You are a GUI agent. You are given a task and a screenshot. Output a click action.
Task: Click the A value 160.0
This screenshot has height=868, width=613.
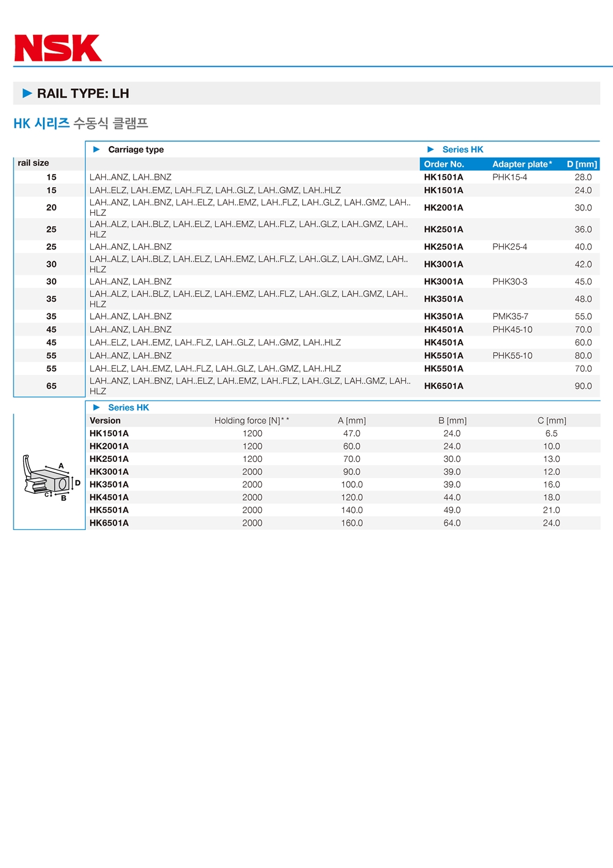point(352,523)
